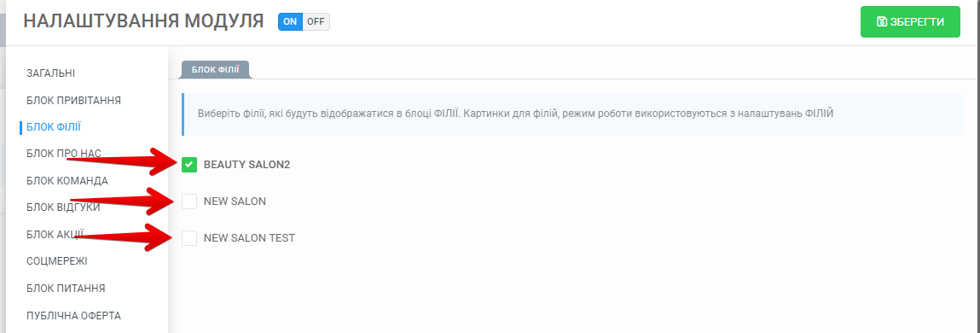The width and height of the screenshot is (980, 333).
Task: Click the NEW SALON TEST label
Action: (249, 238)
